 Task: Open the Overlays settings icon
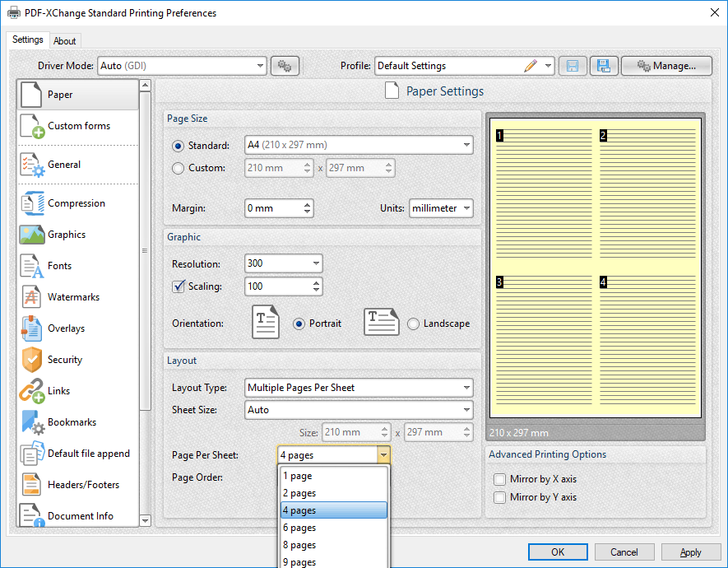point(31,328)
